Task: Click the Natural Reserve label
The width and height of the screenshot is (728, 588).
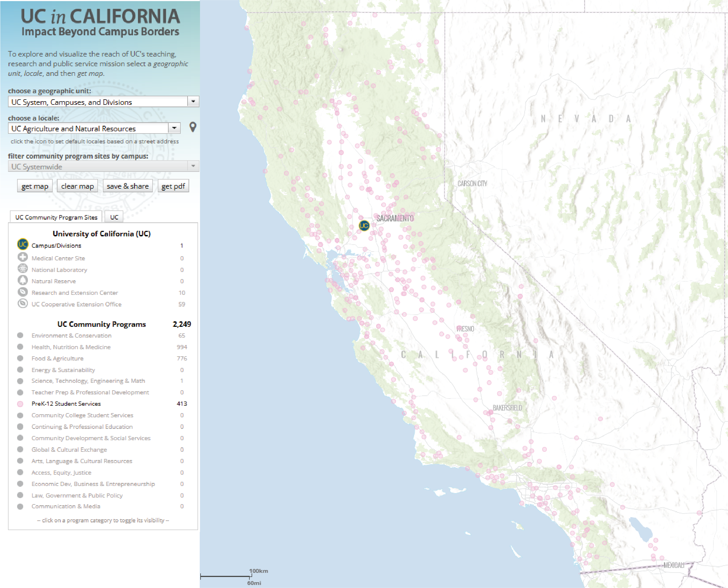Action: point(54,281)
